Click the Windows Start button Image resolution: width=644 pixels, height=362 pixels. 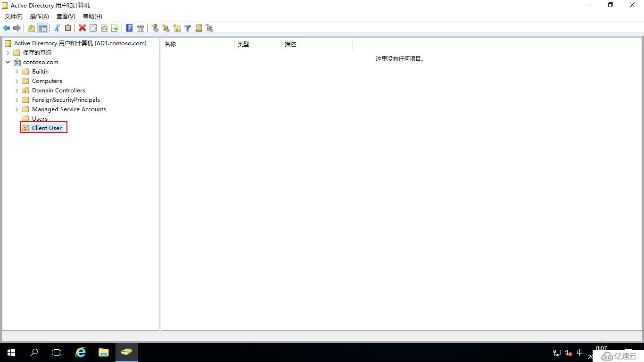pos(11,353)
